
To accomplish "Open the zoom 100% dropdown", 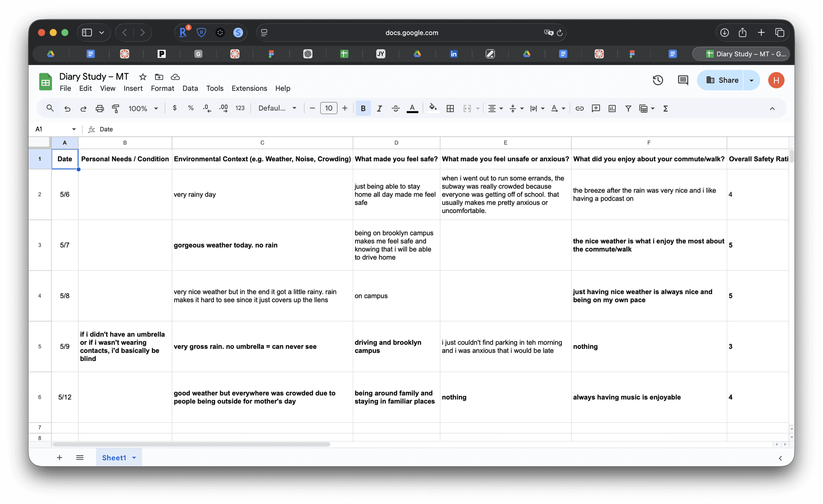I will coord(143,109).
